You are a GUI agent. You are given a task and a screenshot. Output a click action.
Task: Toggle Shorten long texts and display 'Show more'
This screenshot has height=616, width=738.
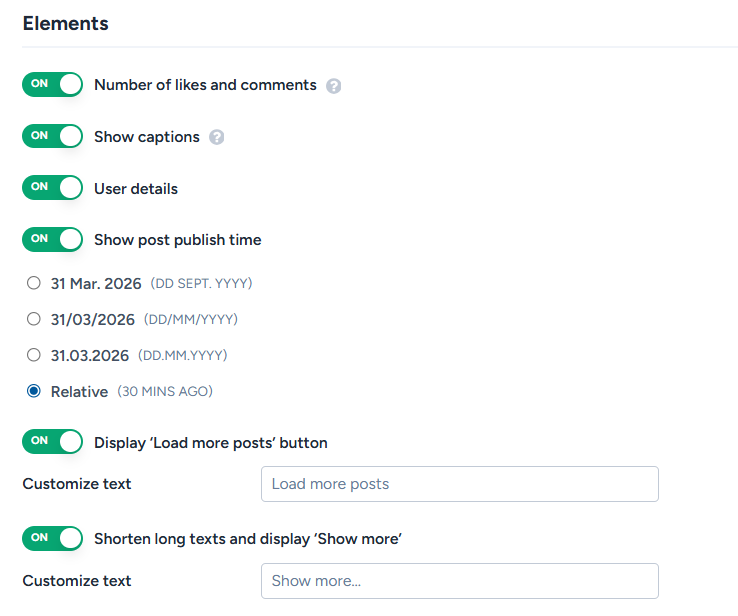click(x=53, y=539)
